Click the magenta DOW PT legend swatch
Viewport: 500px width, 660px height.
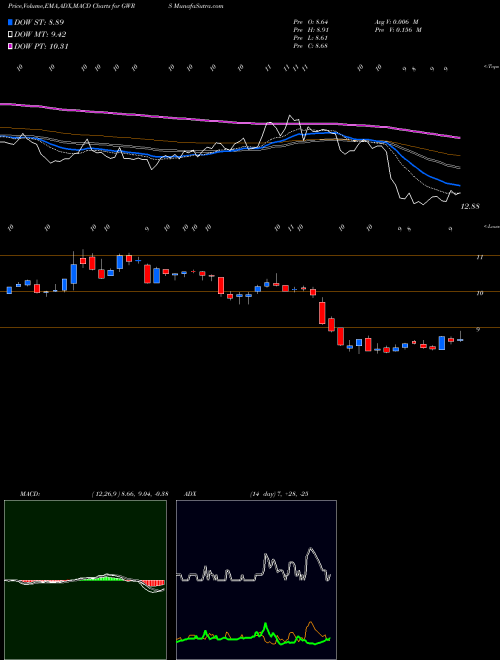click(11, 46)
